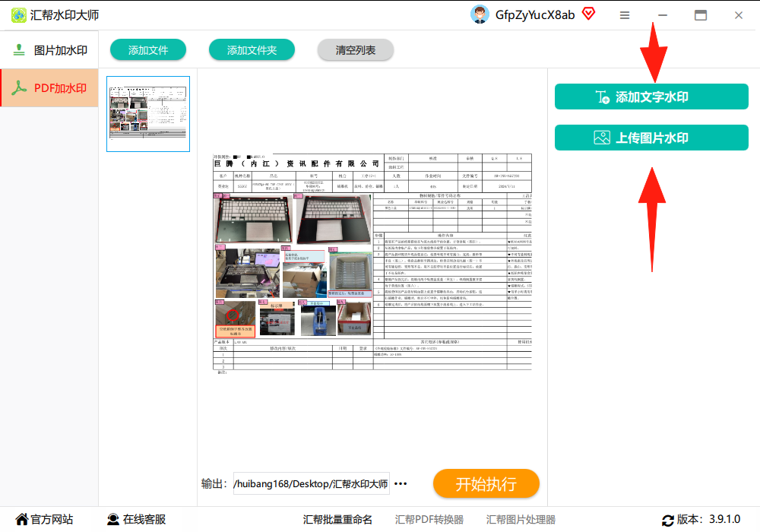760x532 pixels.
Task: Select the PDF加水印 tab
Action: (49, 87)
